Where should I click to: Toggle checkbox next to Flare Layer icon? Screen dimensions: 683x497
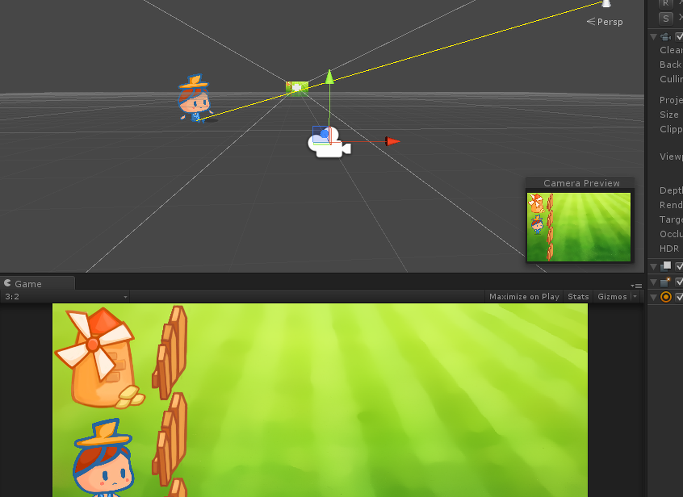[679, 282]
